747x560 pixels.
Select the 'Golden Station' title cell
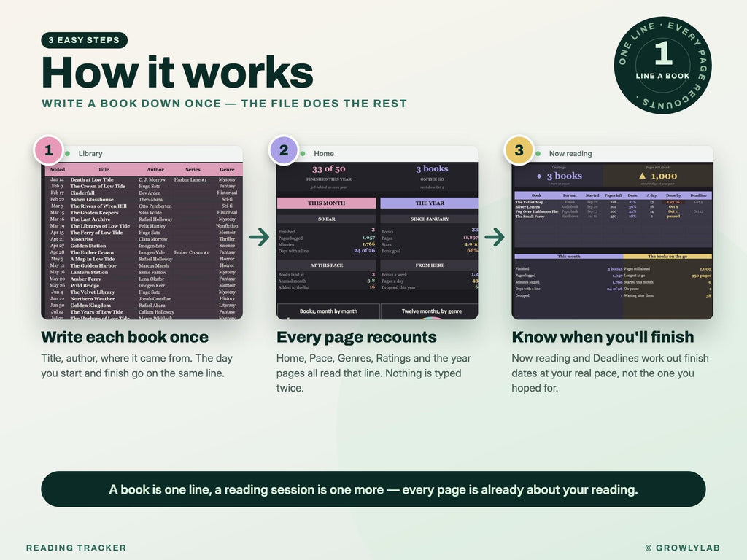tap(88, 246)
